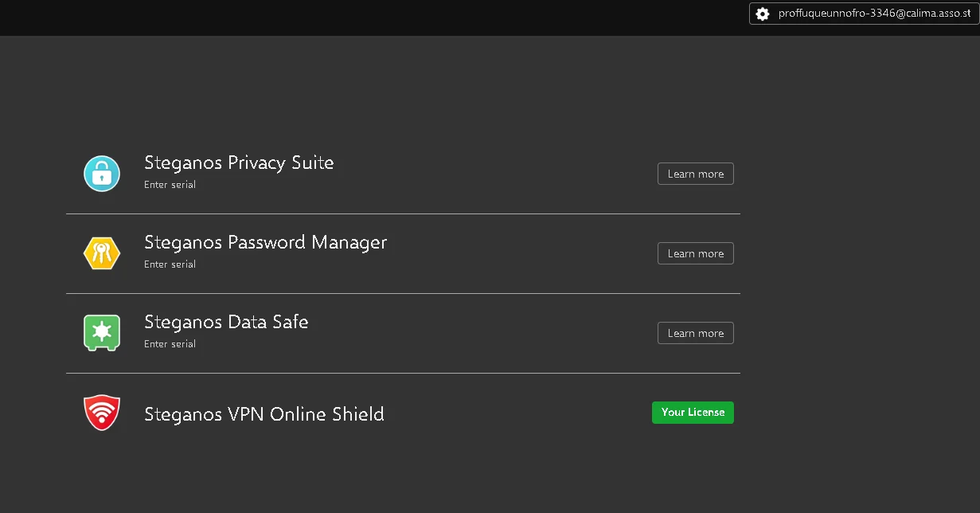Select the Steganos Password Manager title

266,242
